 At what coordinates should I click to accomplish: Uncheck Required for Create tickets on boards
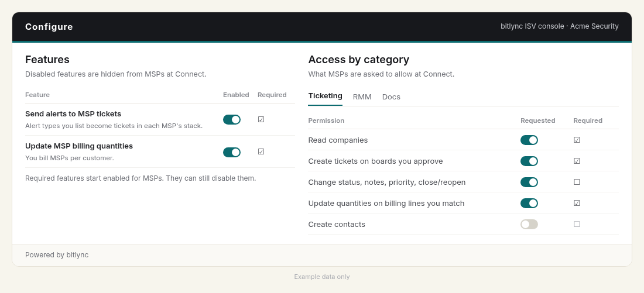[x=577, y=161]
